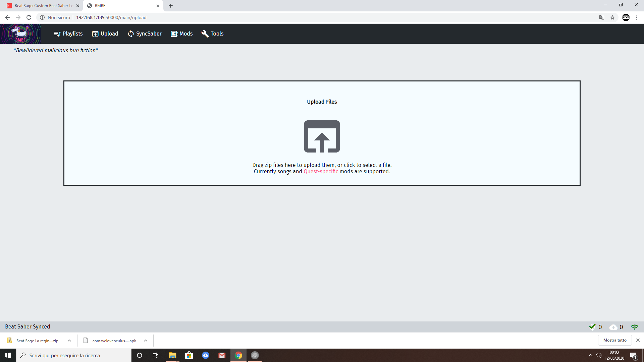The image size is (644, 362).
Task: Open the Tools page
Action: coord(212,34)
